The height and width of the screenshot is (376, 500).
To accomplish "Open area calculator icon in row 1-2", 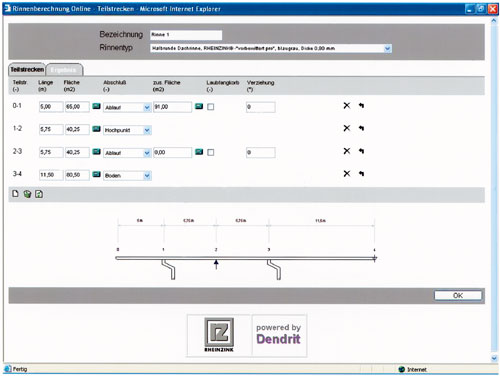I will click(96, 129).
